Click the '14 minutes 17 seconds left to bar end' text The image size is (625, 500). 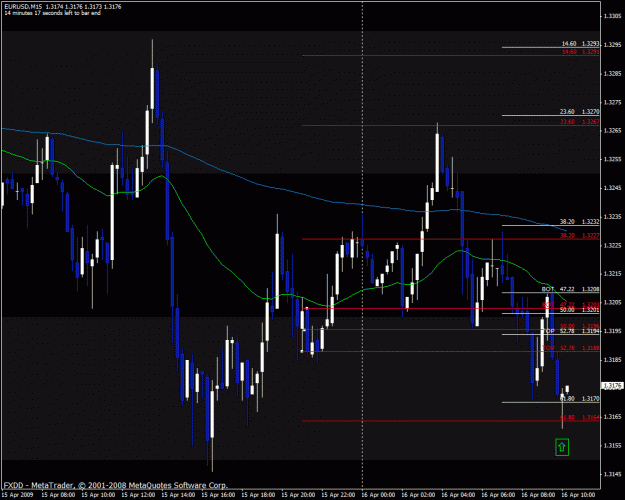tap(52, 13)
